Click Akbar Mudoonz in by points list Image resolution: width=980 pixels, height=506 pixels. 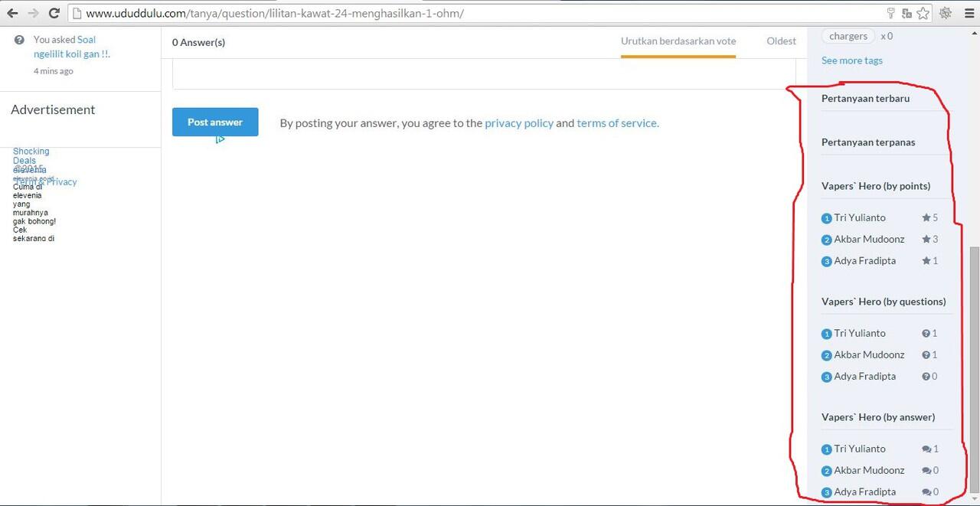(869, 240)
